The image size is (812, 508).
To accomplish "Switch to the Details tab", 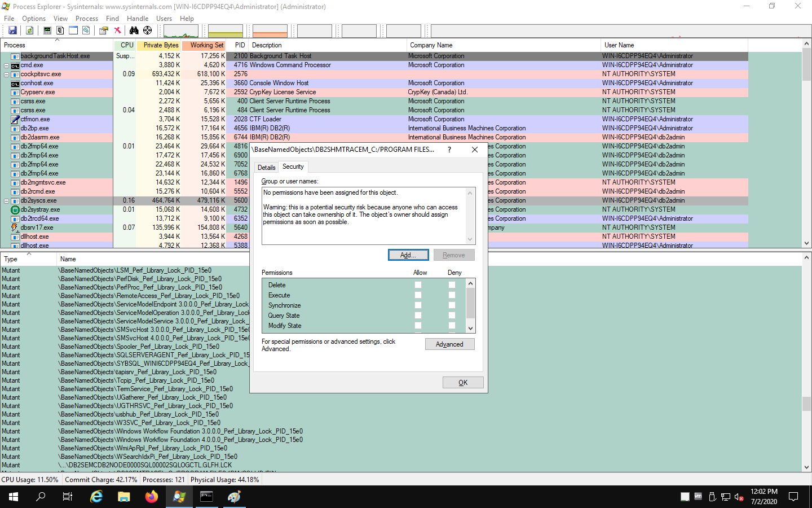I will pos(266,167).
